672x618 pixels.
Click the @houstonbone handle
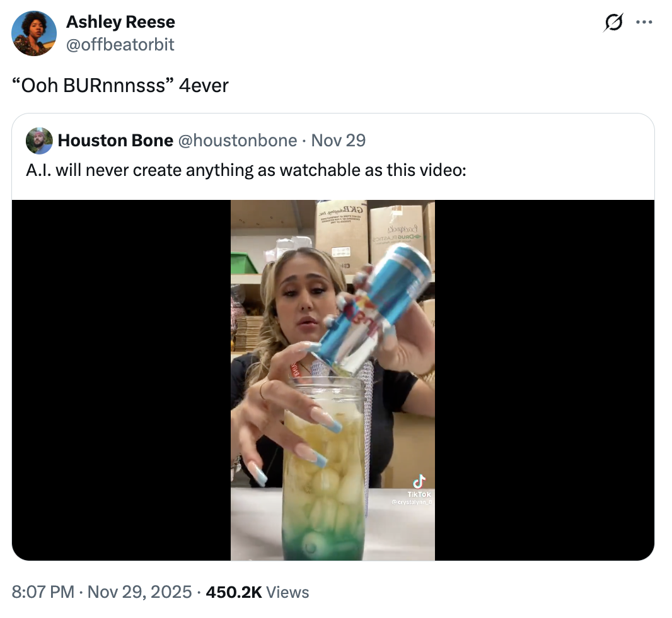pyautogui.click(x=238, y=140)
